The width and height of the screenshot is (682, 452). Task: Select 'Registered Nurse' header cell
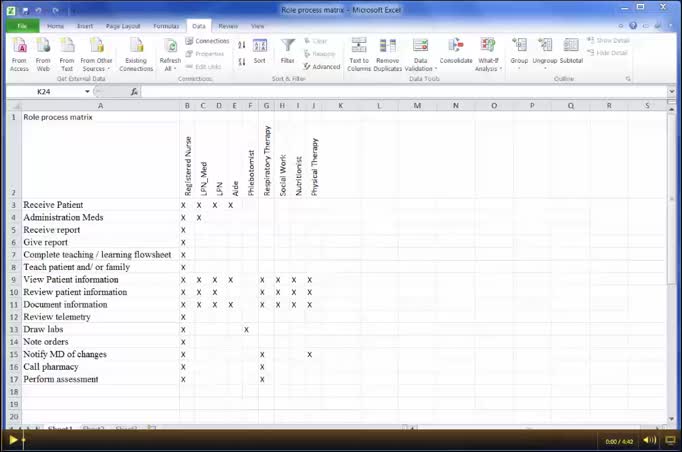tap(187, 161)
